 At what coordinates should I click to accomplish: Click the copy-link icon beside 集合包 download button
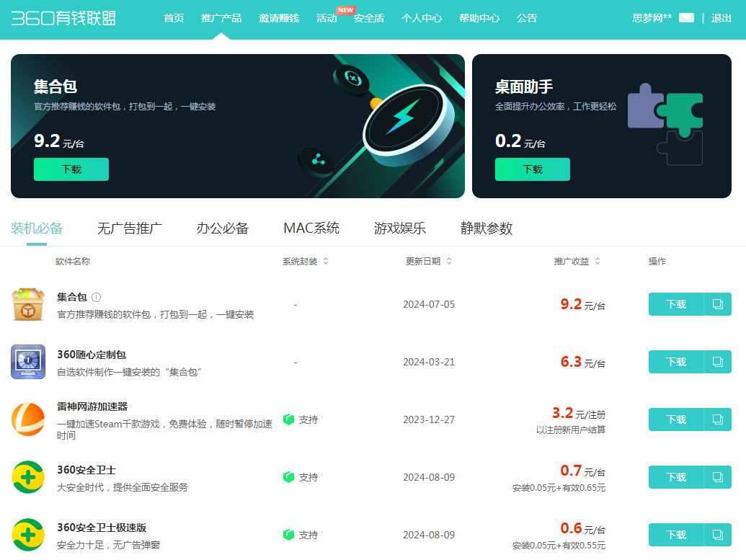point(716,304)
